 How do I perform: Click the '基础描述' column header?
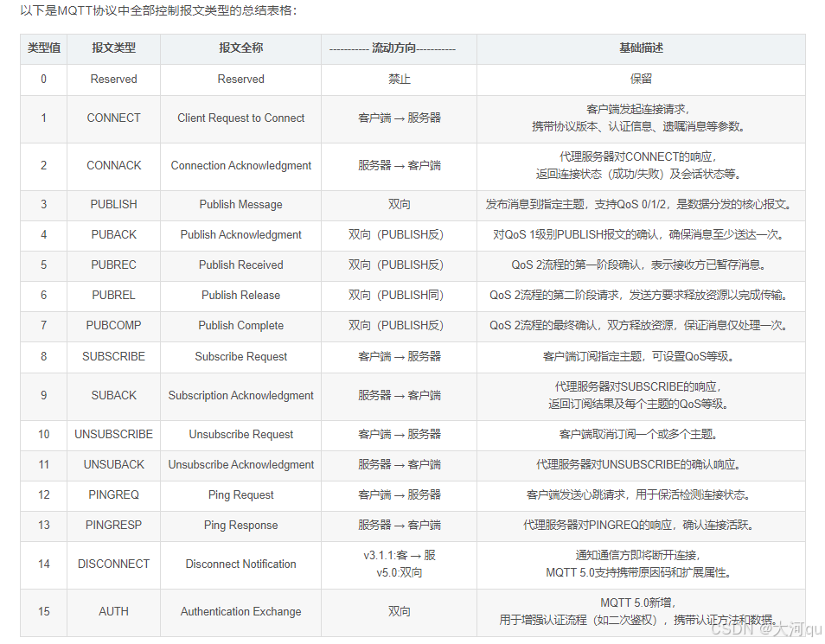pos(641,48)
